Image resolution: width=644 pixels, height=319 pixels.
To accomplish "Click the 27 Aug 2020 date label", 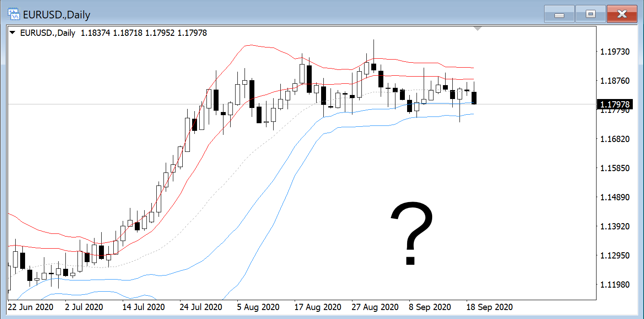I will tap(375, 307).
